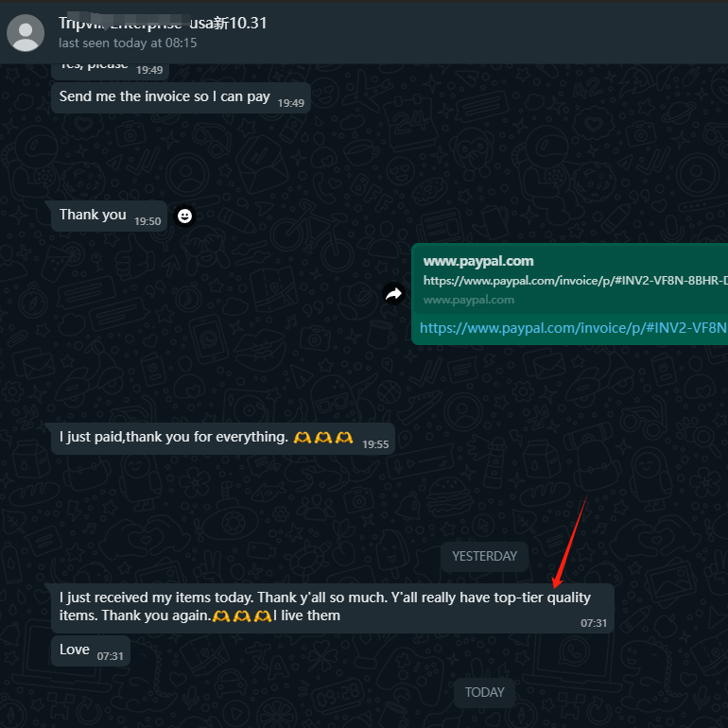Open the www.paypal.com link preview card
The width and height of the screenshot is (728, 728).
pyautogui.click(x=570, y=279)
